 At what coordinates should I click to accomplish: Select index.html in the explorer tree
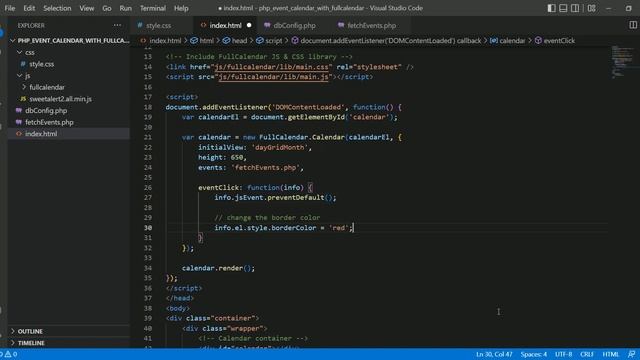point(69,133)
